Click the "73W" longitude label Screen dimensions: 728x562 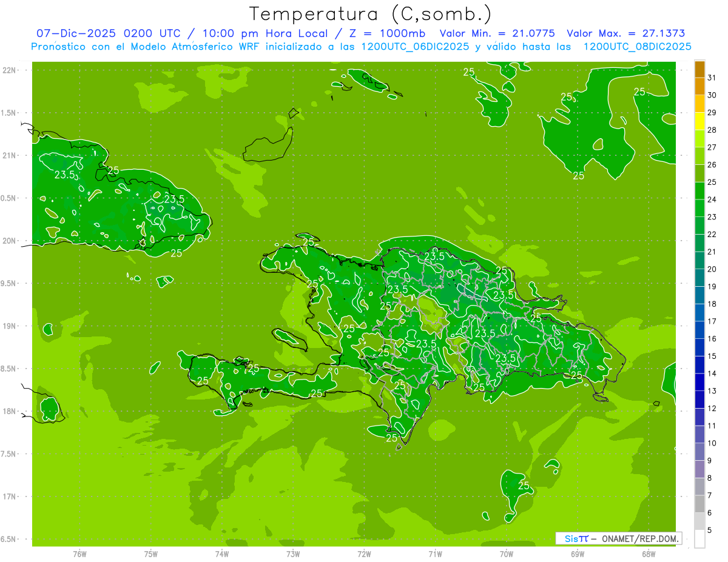pos(293,554)
